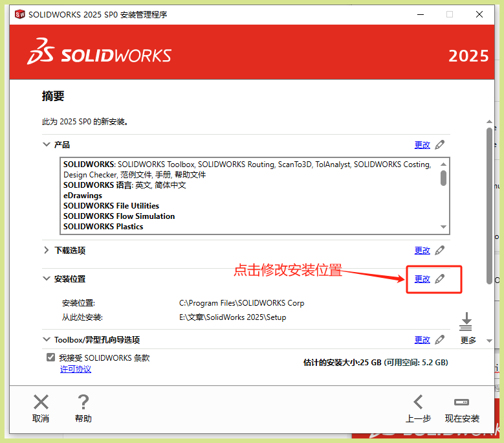Screen dimensions: 504x443
Task: Click the product list scroll up arrow
Action: (443, 164)
